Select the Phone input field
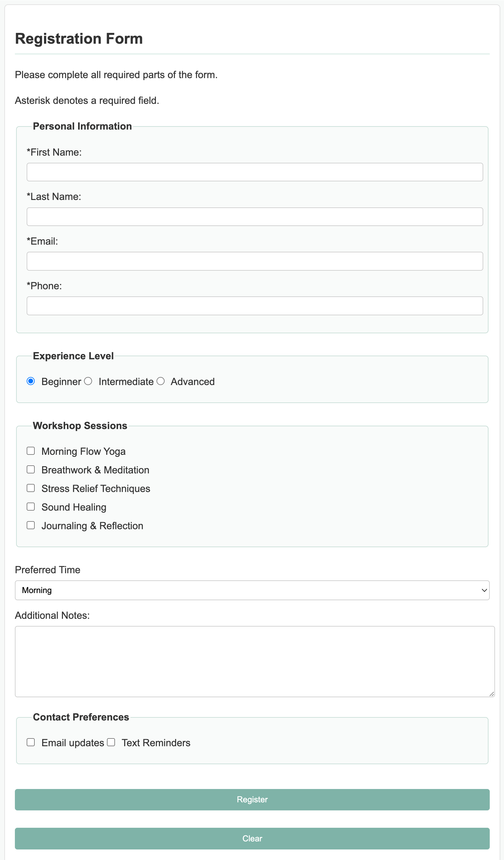This screenshot has width=504, height=860. [x=254, y=306]
